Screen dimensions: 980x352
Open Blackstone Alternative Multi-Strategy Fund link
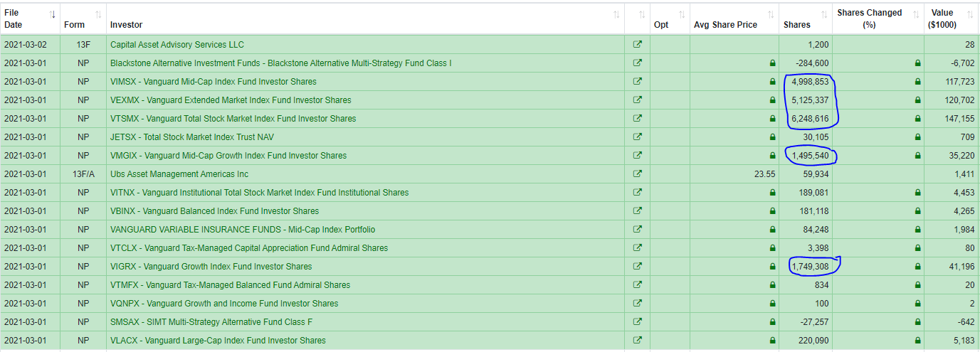click(x=280, y=63)
